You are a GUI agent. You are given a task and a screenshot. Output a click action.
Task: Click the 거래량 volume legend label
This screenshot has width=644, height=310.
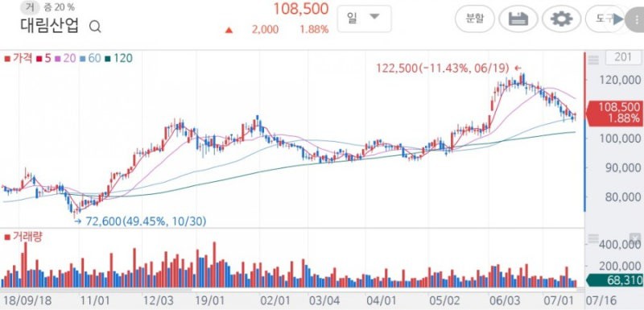23,237
